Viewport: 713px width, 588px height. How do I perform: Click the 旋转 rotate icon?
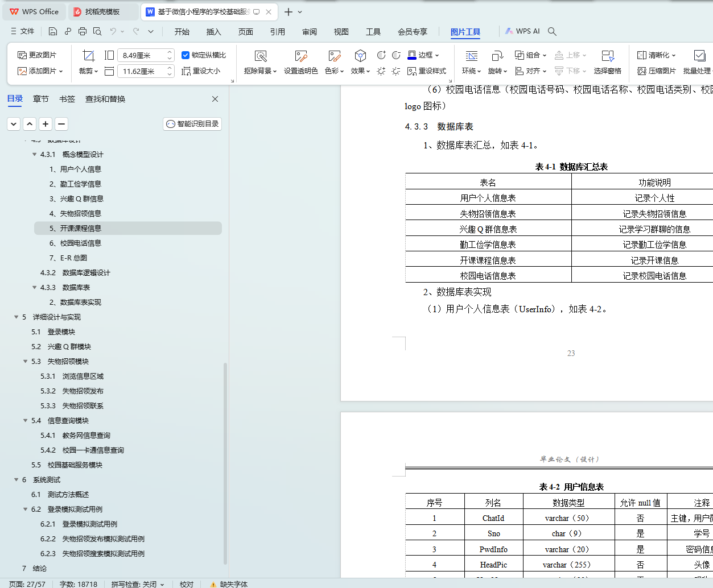[x=497, y=56]
